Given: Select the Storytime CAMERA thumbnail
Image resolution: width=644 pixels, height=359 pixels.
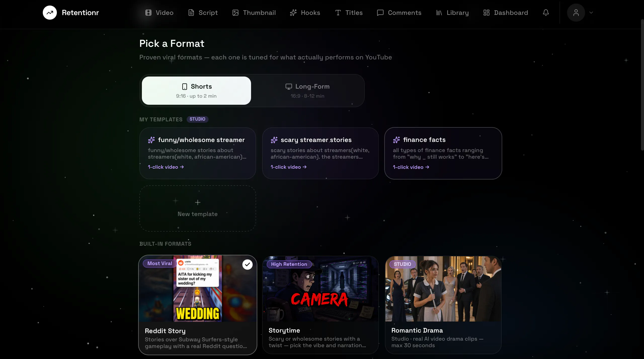Looking at the screenshot, I should click(x=320, y=289).
